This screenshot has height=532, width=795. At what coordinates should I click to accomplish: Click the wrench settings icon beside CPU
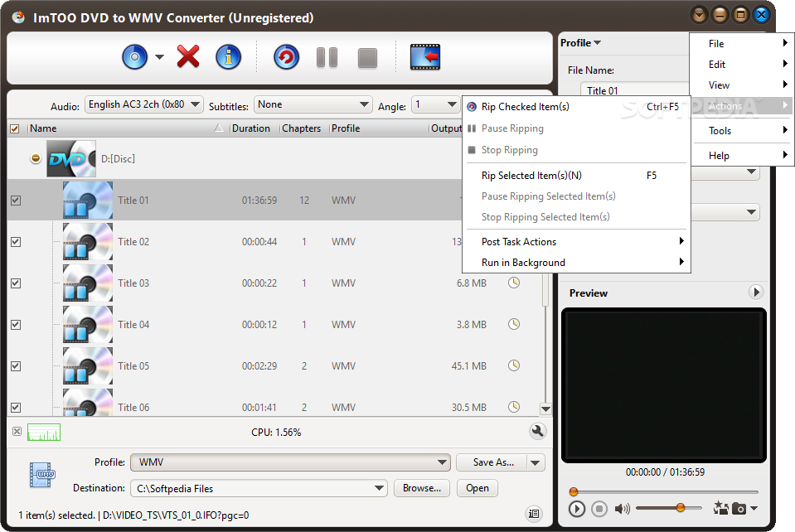click(x=537, y=431)
